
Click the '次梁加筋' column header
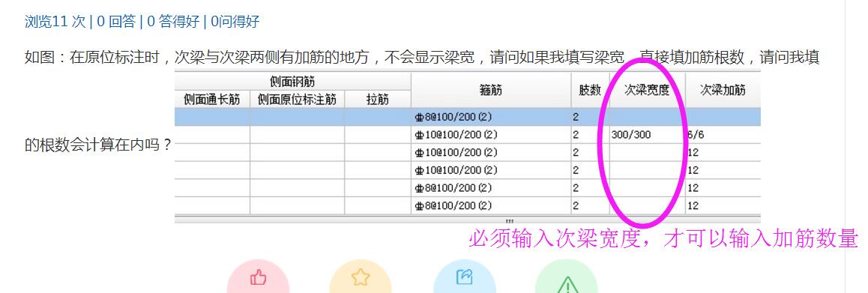[x=723, y=90]
